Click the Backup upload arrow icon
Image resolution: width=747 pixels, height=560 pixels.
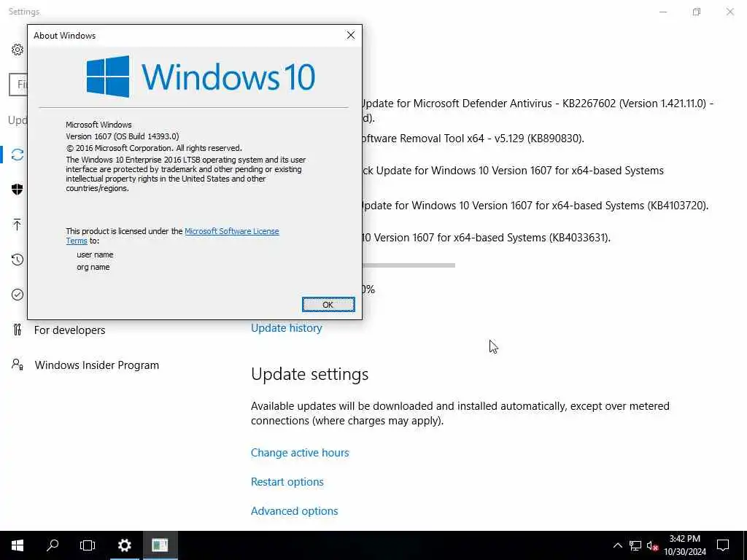18,225
